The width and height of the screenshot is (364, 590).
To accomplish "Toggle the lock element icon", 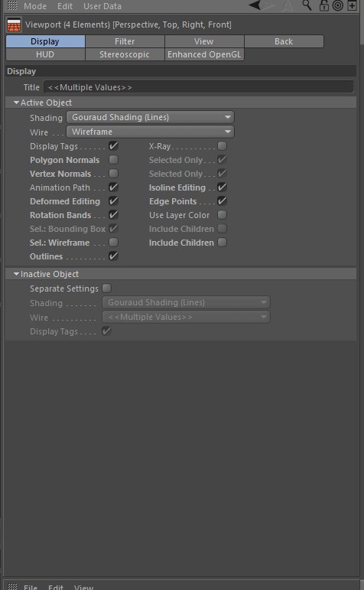I will tap(323, 5).
